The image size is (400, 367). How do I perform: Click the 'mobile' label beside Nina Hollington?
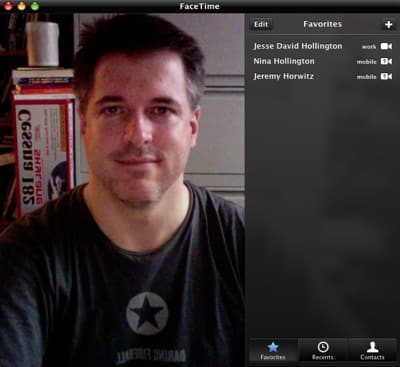366,62
